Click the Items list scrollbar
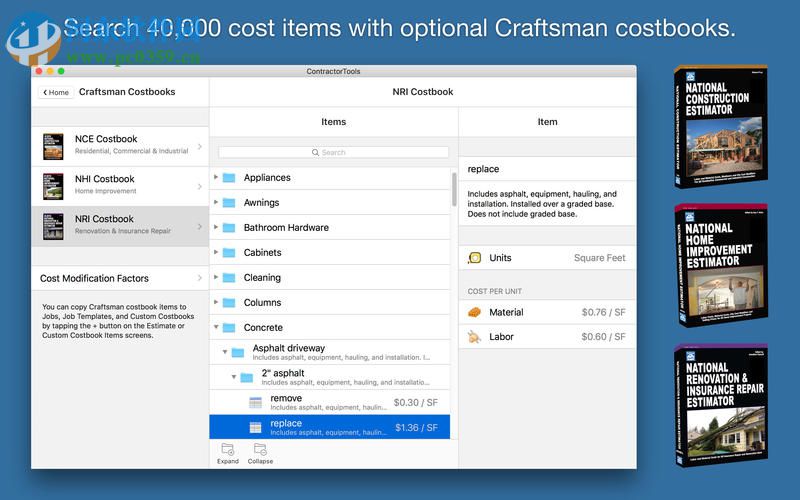This screenshot has width=800, height=500. [454, 189]
